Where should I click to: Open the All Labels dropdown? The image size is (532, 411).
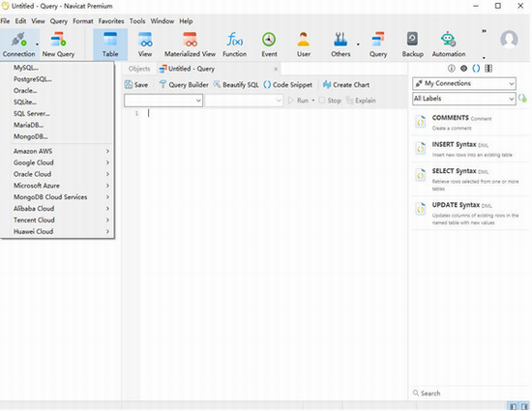tap(463, 99)
